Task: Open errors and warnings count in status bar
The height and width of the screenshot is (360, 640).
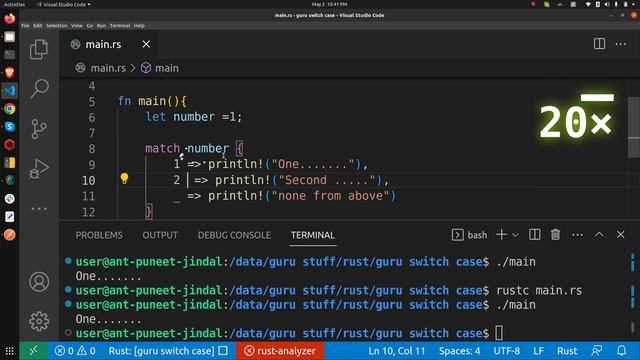Action: point(75,351)
